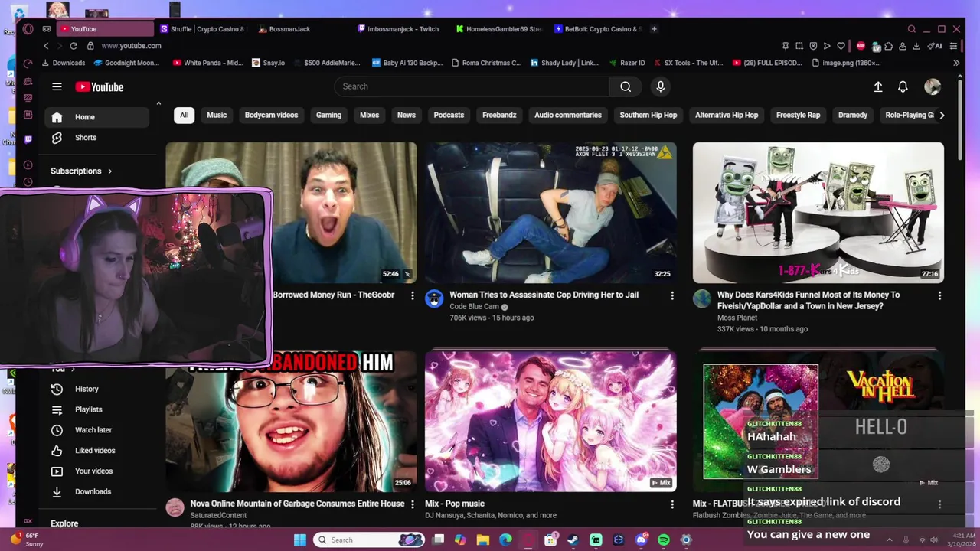The height and width of the screenshot is (551, 980).
Task: Go to Home in the sidebar
Action: (96, 117)
